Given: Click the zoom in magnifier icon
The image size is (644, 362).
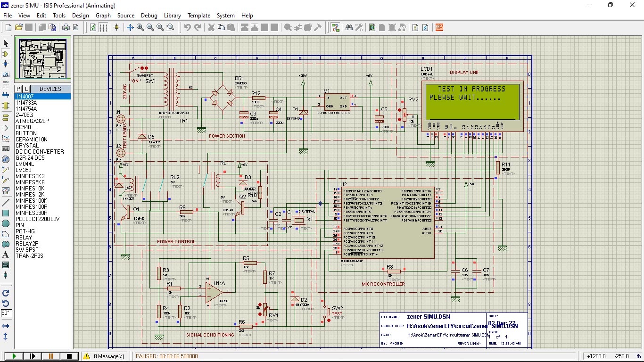Looking at the screenshot, I should (x=140, y=27).
